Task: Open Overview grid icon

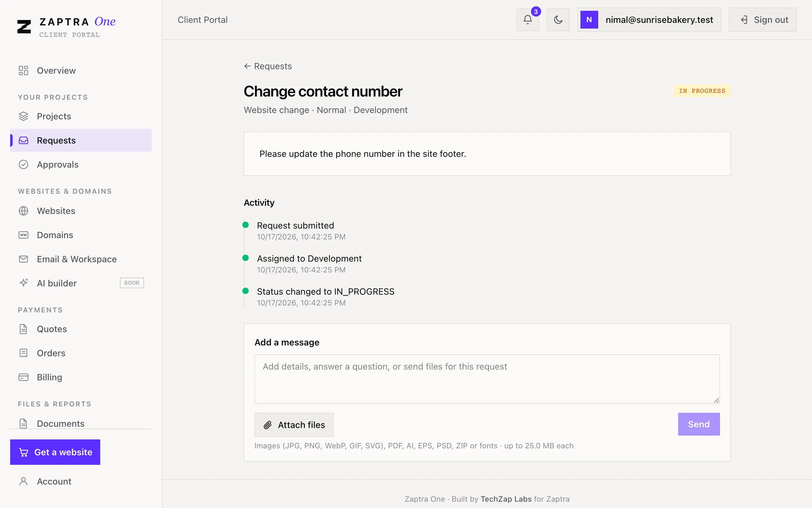Action: pos(23,70)
